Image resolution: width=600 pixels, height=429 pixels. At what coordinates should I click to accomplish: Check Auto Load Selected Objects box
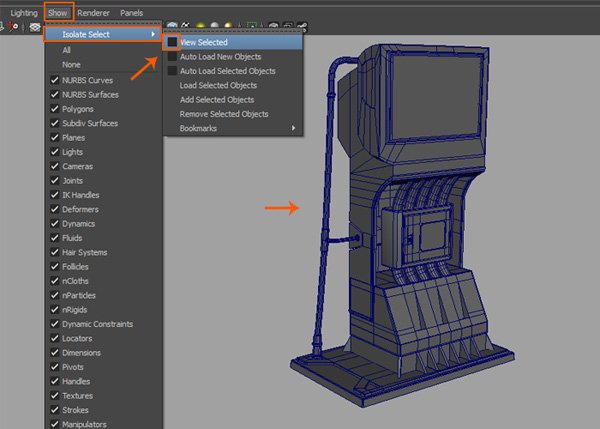[172, 71]
